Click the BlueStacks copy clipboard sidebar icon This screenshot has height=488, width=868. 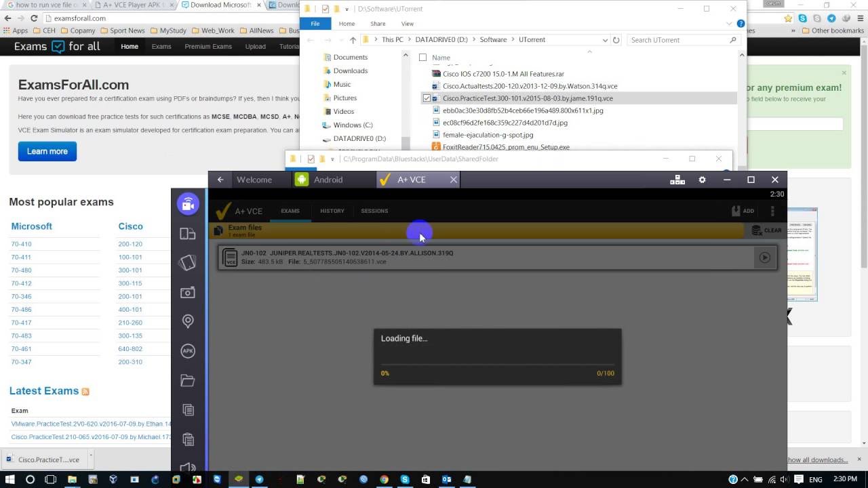point(188,409)
